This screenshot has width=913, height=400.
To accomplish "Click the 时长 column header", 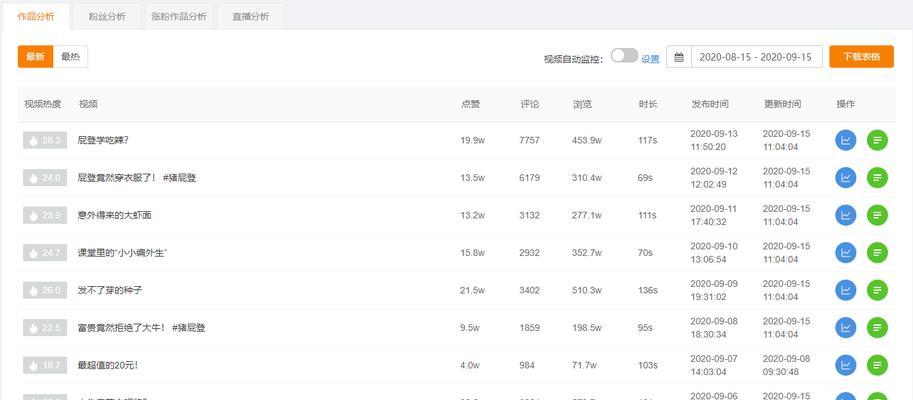I will (647, 104).
